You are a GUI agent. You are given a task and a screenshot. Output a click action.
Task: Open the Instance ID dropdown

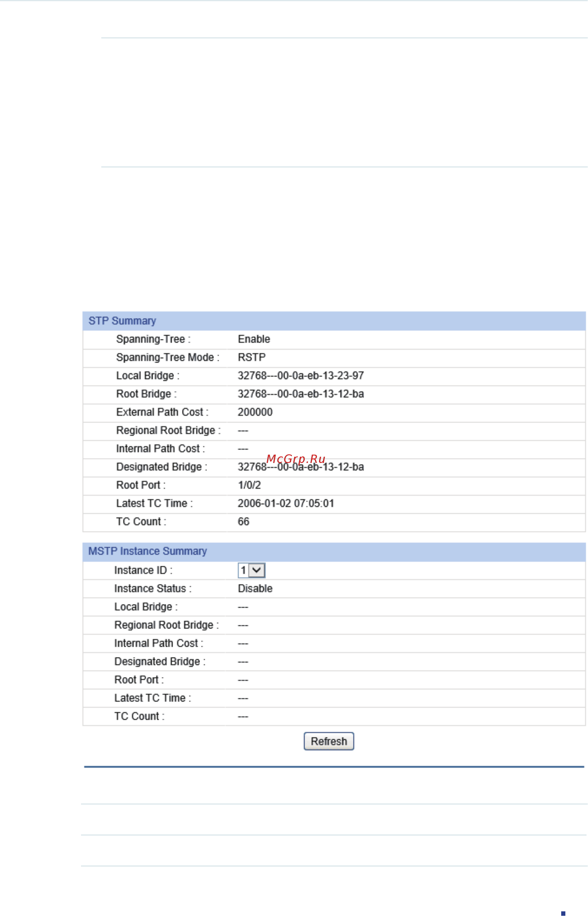coord(251,571)
